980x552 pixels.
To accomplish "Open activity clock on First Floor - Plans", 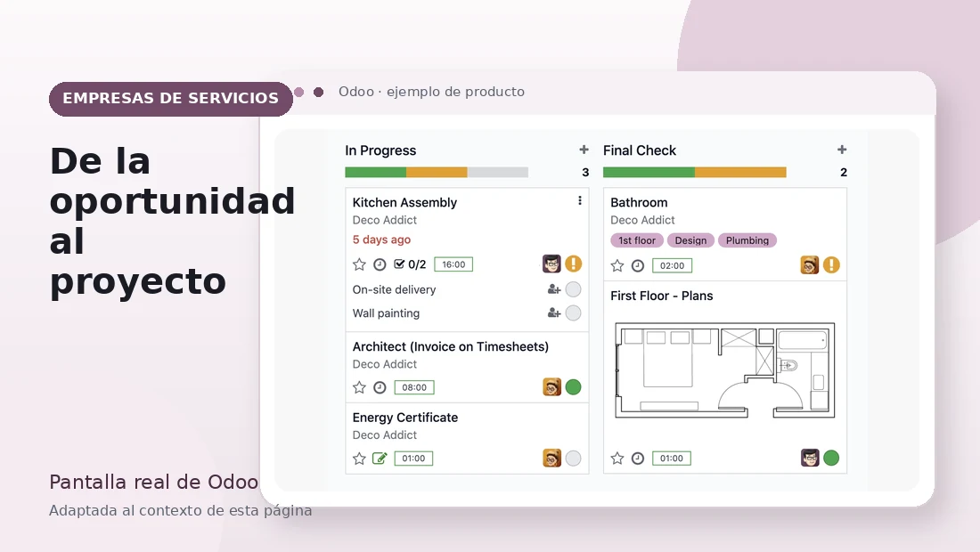I will tap(638, 459).
